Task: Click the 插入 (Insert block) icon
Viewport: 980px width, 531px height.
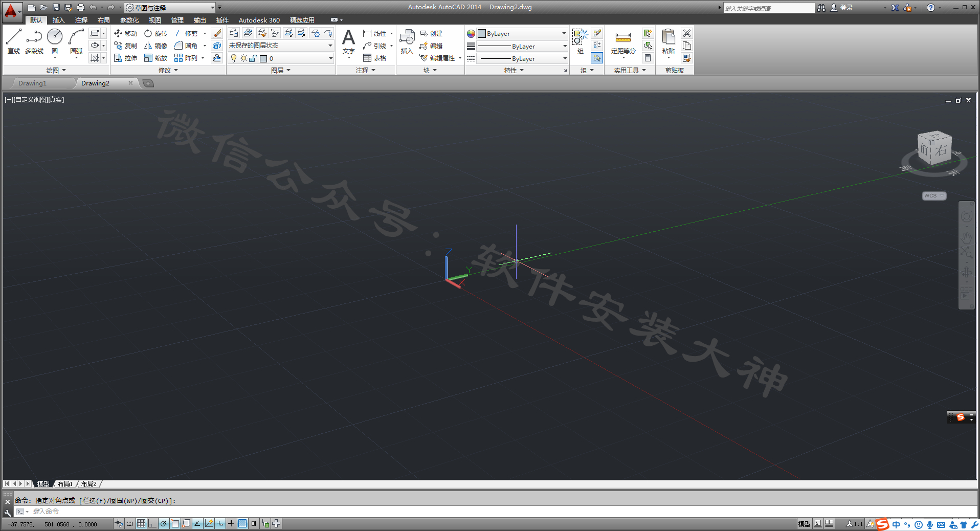Action: [407, 41]
